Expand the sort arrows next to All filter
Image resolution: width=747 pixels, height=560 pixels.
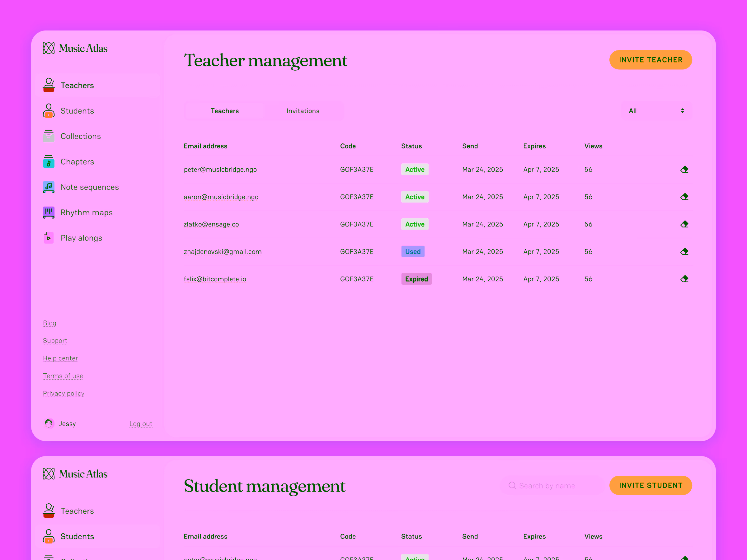point(682,111)
